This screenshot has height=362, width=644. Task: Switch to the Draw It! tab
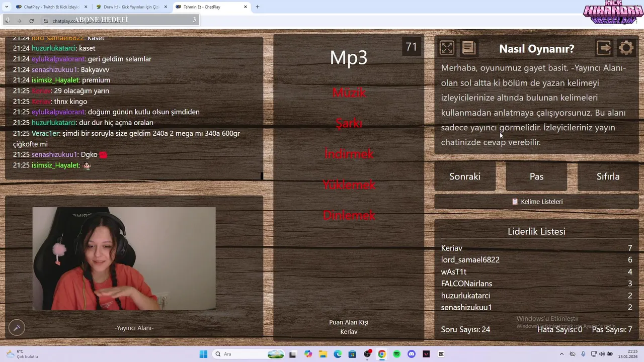pyautogui.click(x=131, y=7)
